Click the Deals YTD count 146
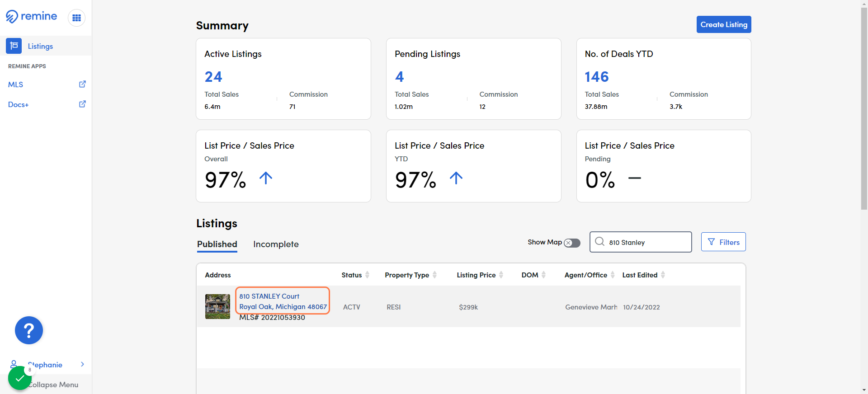 pyautogui.click(x=597, y=77)
